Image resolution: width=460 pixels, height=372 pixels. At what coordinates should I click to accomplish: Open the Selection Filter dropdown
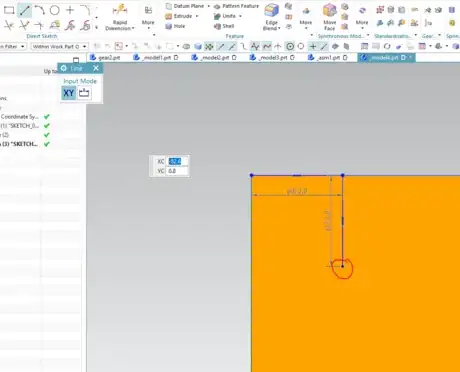[13, 46]
